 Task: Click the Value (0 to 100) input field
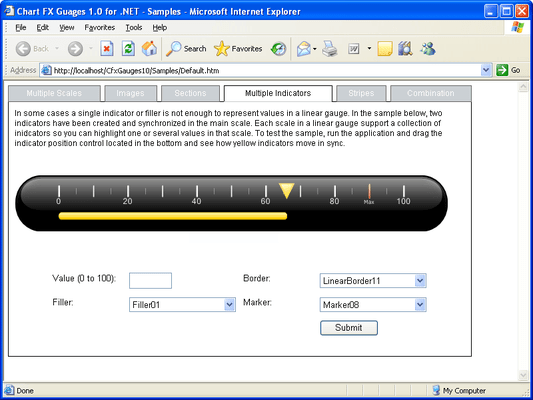[x=150, y=281]
